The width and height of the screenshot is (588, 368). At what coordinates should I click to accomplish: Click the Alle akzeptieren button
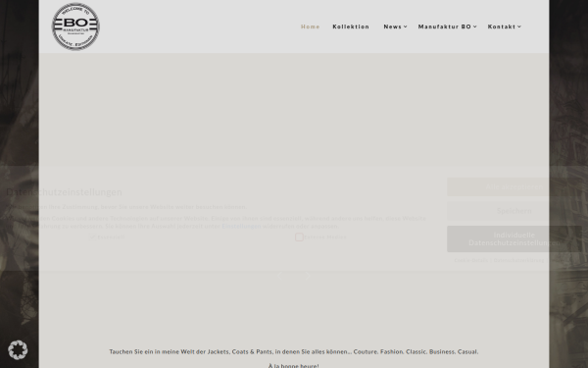pyautogui.click(x=514, y=186)
